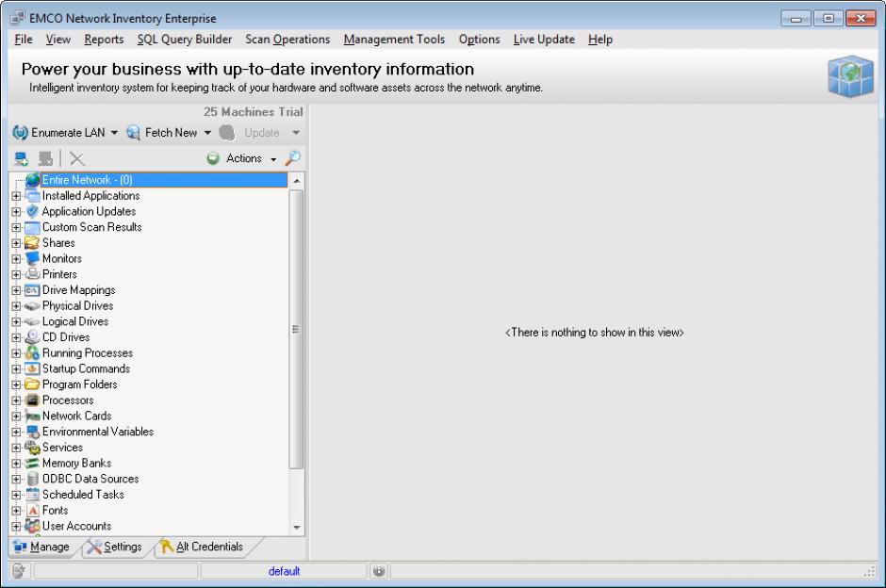Image resolution: width=886 pixels, height=588 pixels.
Task: Expand the Installed Applications node
Action: (16, 196)
